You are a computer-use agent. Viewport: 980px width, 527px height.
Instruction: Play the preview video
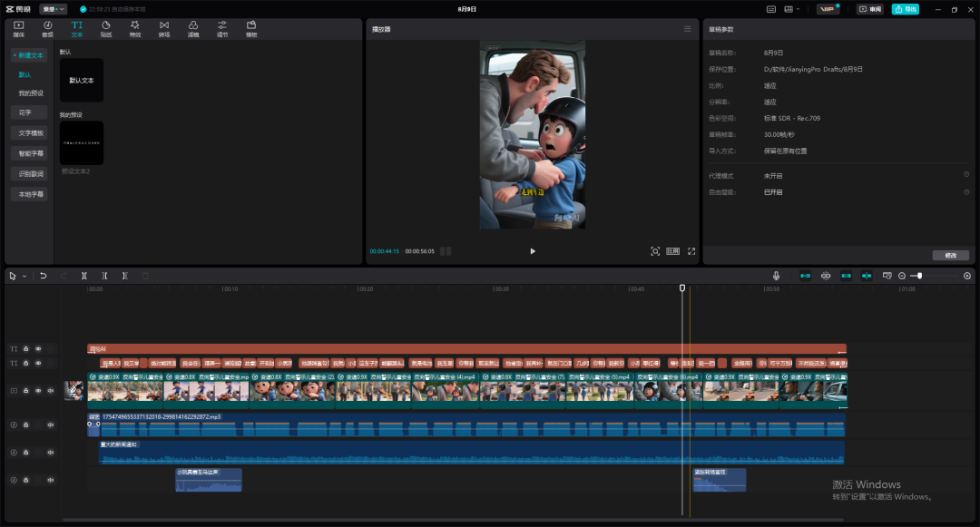[533, 251]
